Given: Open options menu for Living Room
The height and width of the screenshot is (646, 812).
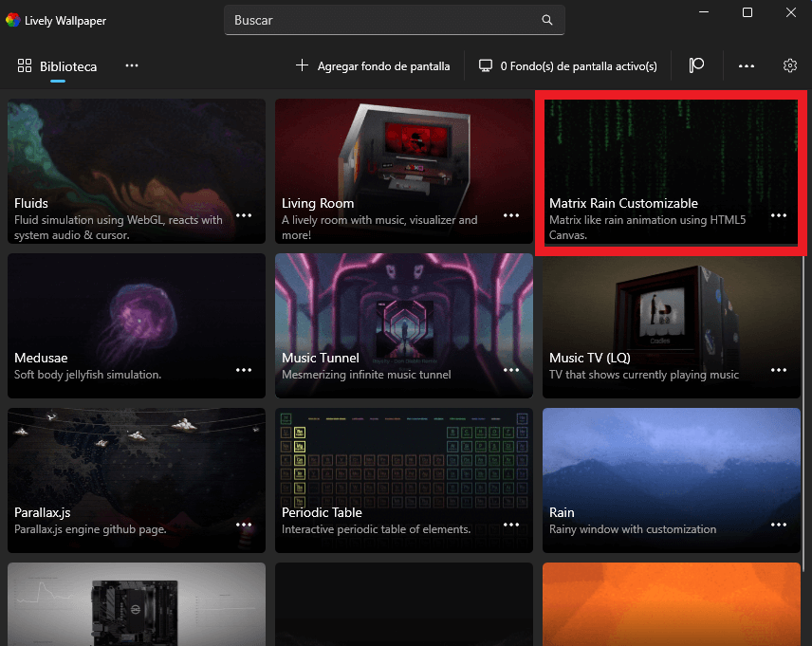Looking at the screenshot, I should point(511,215).
